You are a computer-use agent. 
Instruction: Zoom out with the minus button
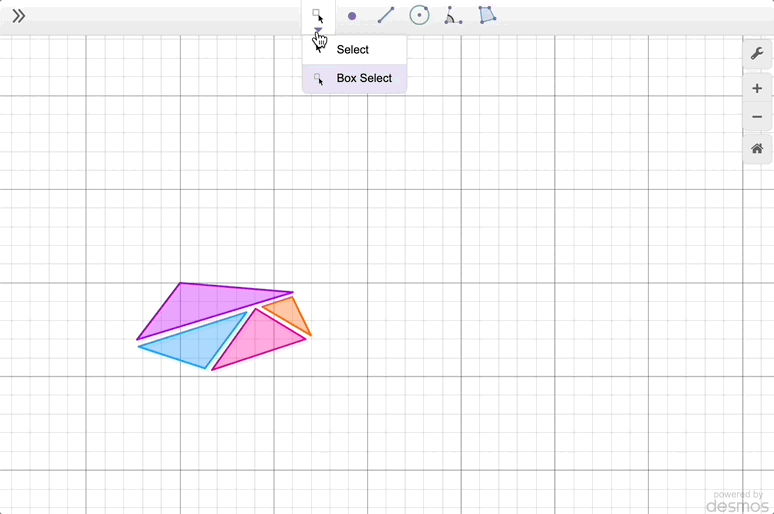tap(757, 117)
